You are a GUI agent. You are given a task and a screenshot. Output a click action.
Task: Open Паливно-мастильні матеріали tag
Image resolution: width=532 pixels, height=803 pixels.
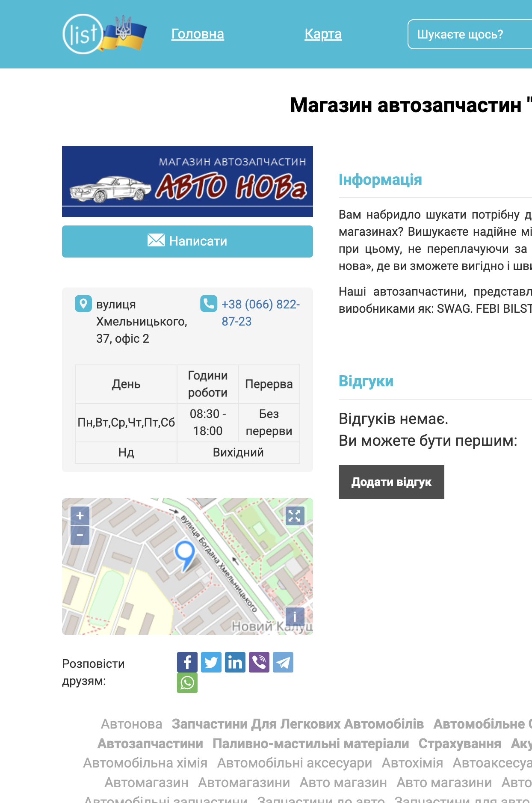(311, 744)
